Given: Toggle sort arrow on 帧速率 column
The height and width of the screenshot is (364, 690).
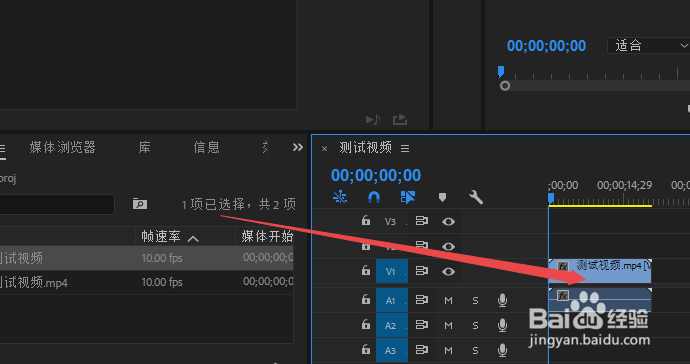Looking at the screenshot, I should coord(193,239).
